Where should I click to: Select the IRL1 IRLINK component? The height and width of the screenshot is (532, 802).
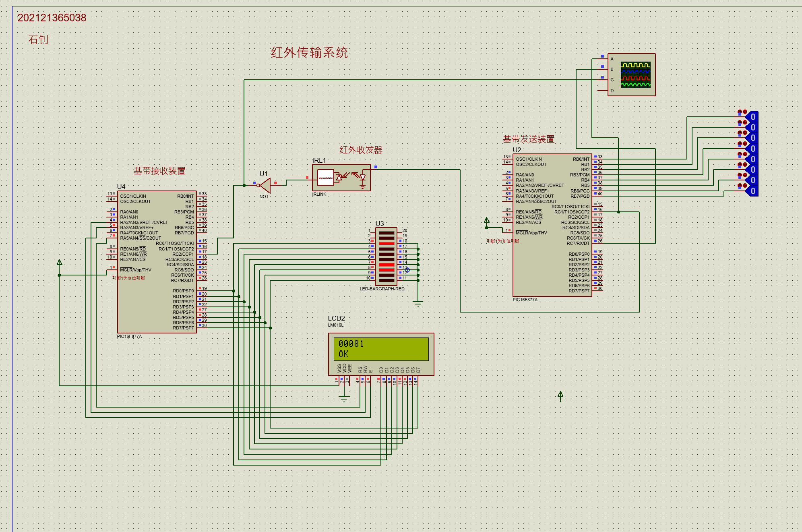click(x=341, y=178)
